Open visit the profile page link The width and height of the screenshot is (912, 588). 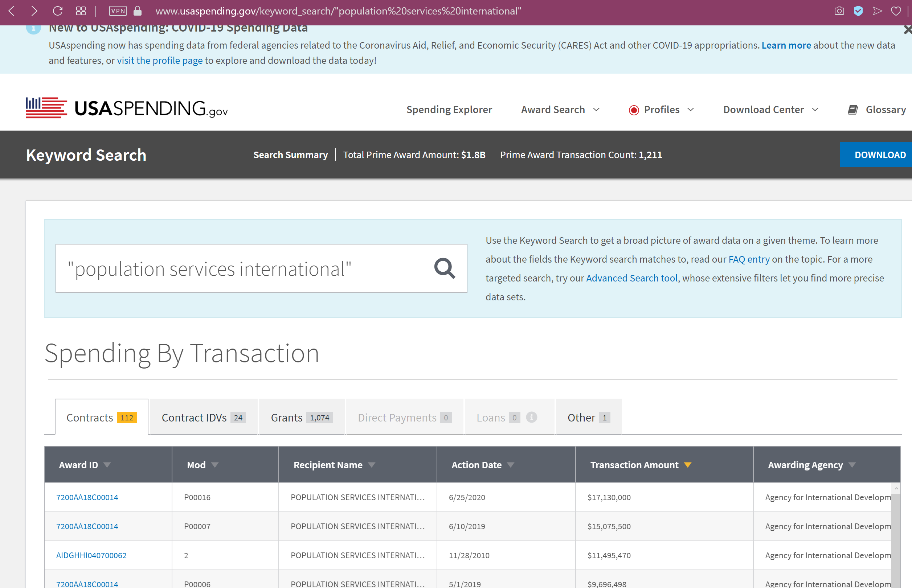160,61
